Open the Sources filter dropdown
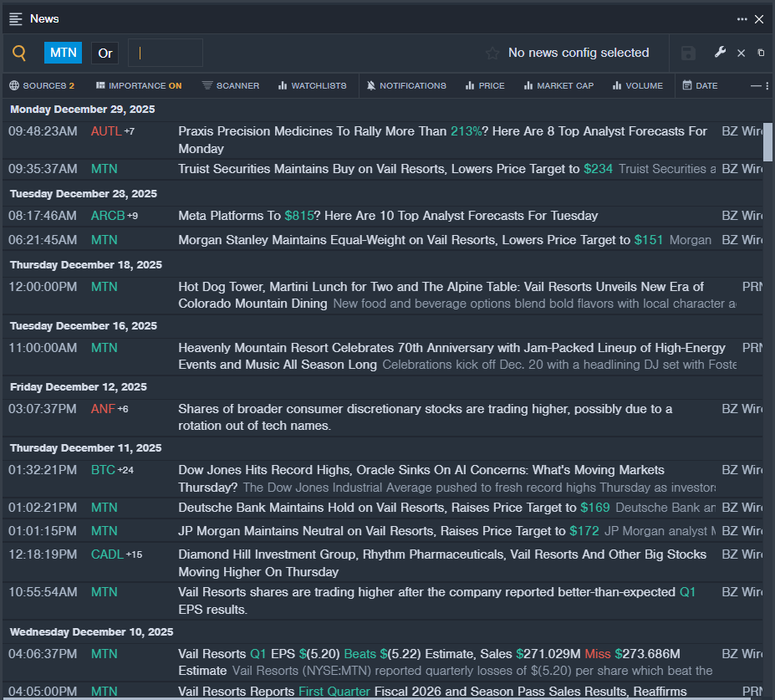This screenshot has width=775, height=700. (42, 85)
